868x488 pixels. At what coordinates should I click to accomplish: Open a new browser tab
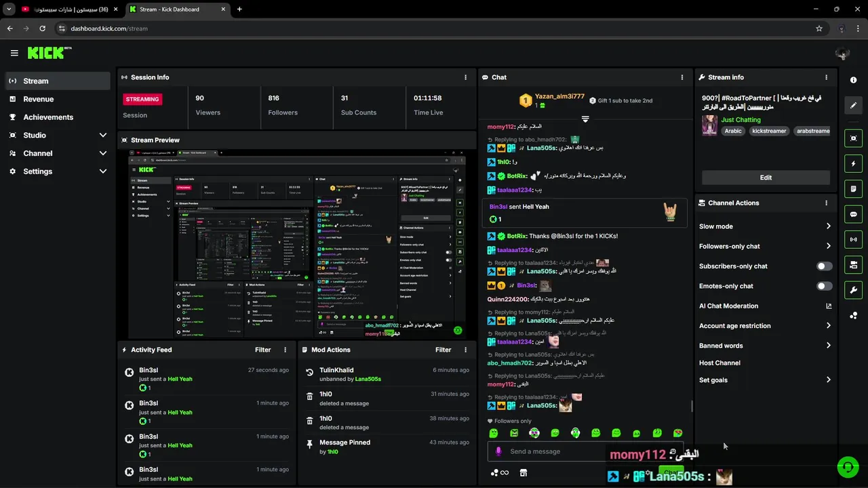coord(239,9)
